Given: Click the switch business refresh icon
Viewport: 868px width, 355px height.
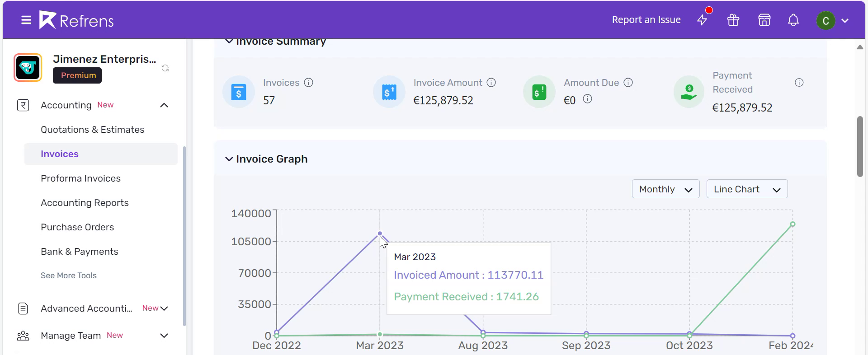Looking at the screenshot, I should (165, 68).
